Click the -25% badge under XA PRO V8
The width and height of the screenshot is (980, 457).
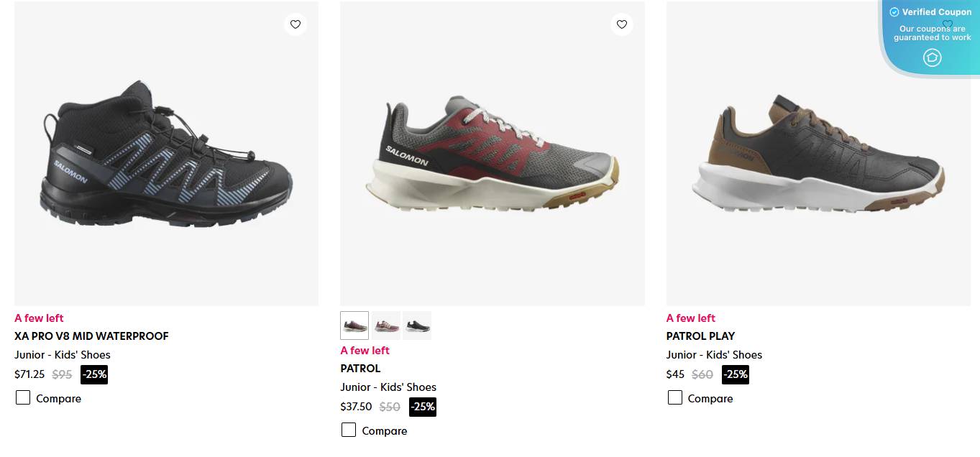coord(94,374)
